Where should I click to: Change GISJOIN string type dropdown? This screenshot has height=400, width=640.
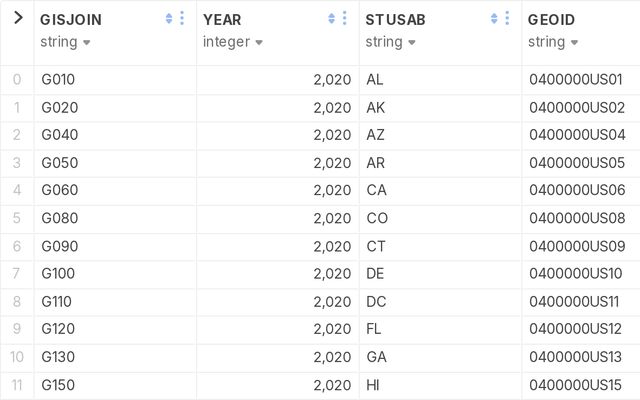(x=87, y=42)
